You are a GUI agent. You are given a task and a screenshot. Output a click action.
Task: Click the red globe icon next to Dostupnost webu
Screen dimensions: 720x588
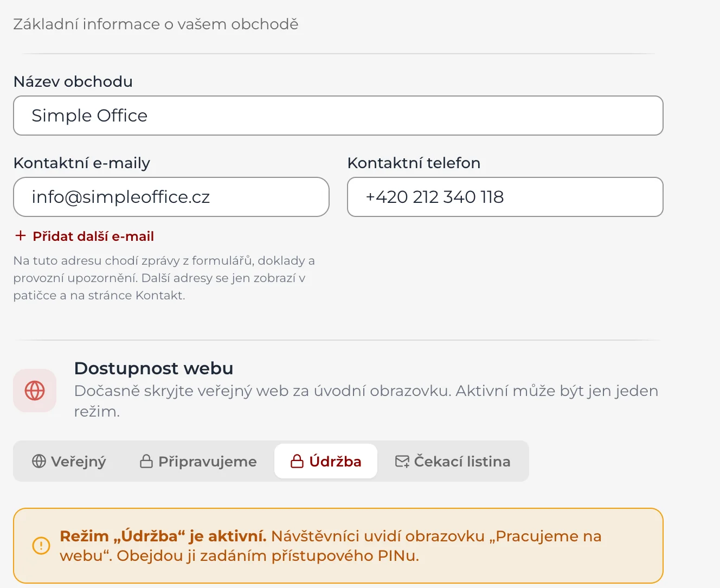(x=35, y=391)
